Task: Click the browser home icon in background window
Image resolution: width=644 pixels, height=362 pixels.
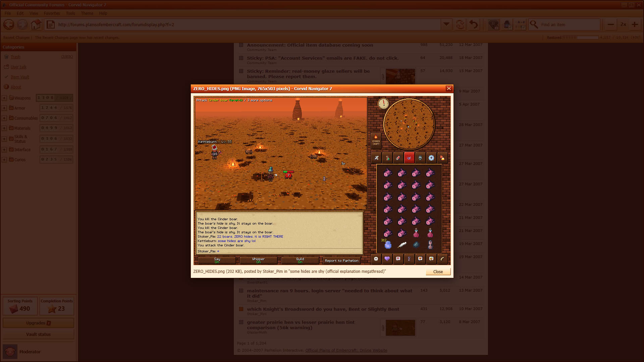Action: click(x=36, y=24)
